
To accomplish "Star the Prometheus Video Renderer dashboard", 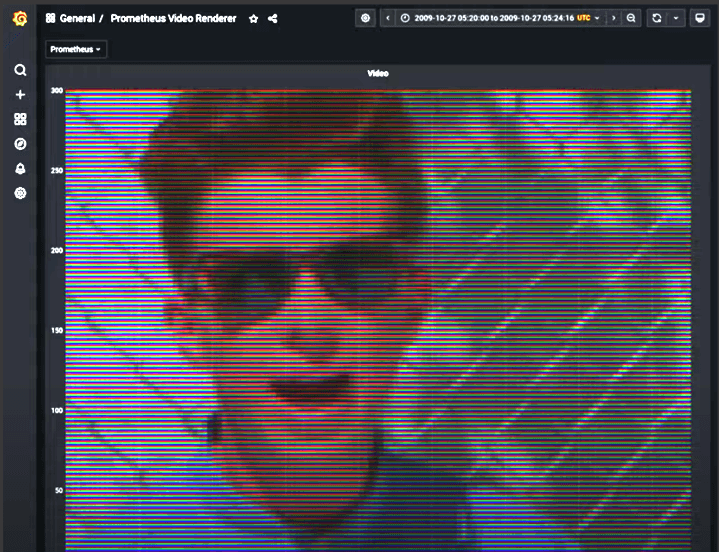I will (x=253, y=19).
